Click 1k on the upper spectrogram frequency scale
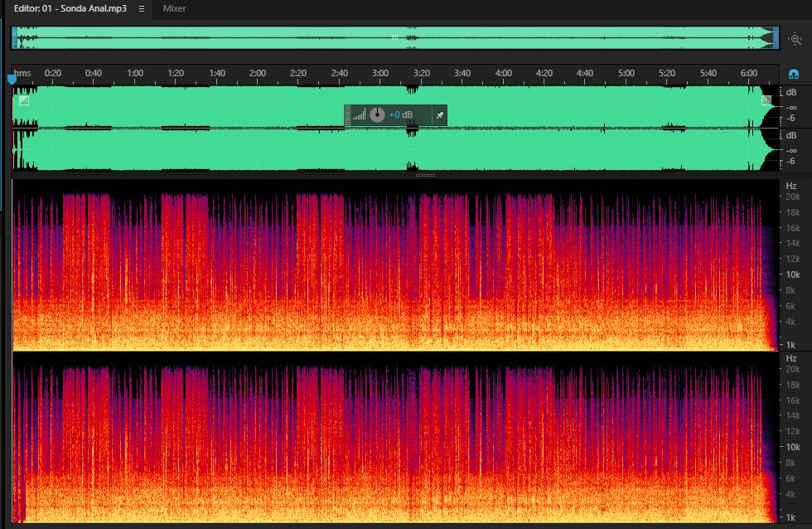Viewport: 812px width, 529px height. pos(790,345)
